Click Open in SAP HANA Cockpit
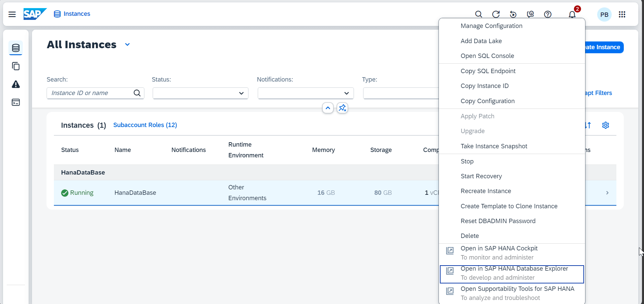Viewport: 644px width, 304px height. (498, 248)
